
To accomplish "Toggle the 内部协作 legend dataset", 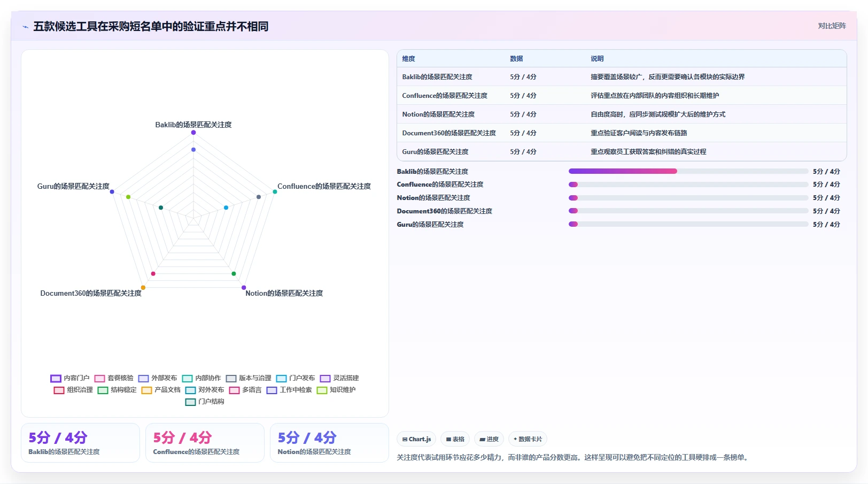I will pos(201,378).
